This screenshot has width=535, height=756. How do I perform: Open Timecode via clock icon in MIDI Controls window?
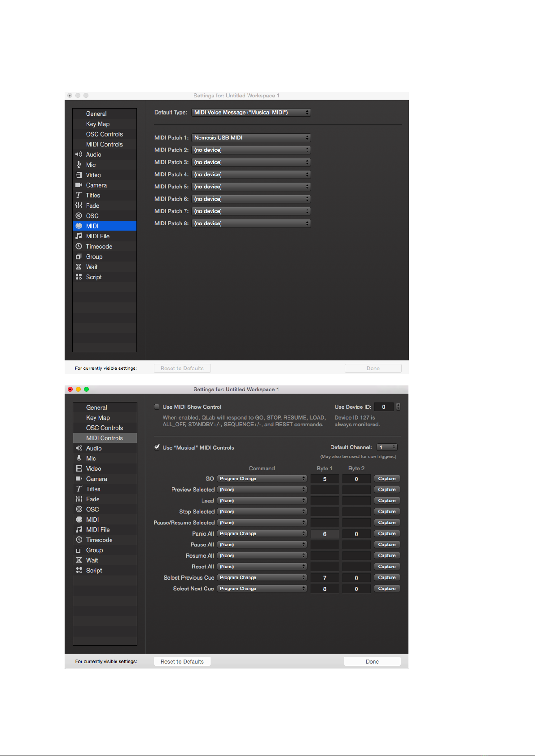pos(79,540)
